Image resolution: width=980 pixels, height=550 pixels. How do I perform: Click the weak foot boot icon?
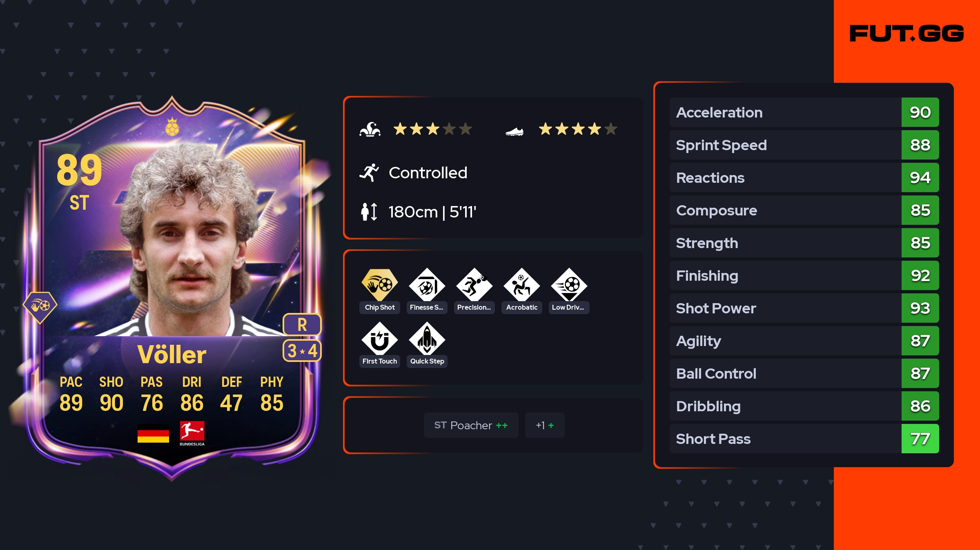(x=514, y=131)
